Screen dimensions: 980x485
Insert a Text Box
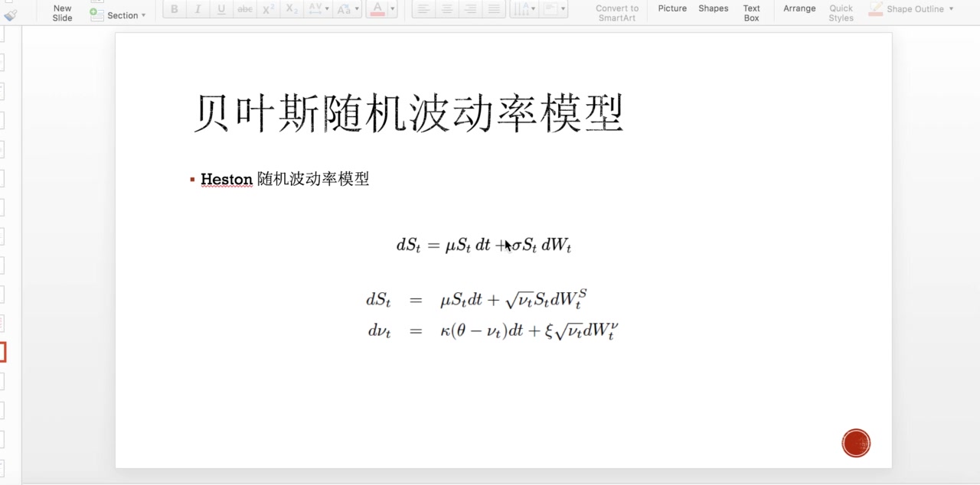pos(751,13)
